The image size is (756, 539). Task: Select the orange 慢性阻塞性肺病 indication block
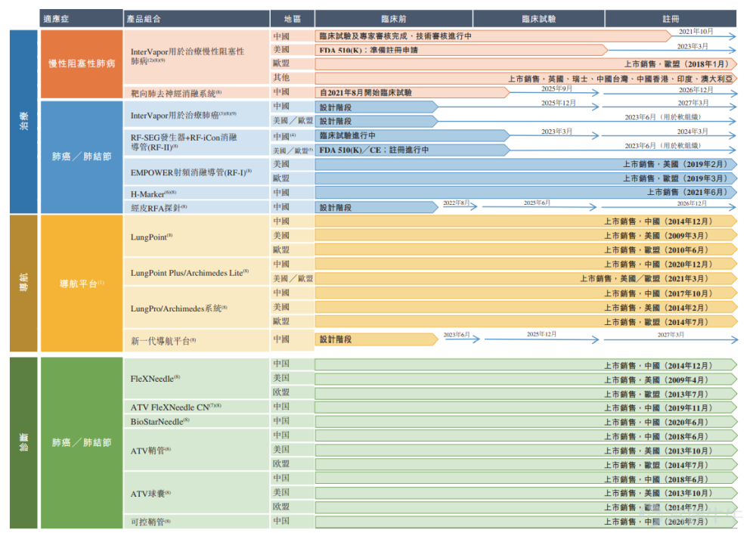click(x=82, y=64)
